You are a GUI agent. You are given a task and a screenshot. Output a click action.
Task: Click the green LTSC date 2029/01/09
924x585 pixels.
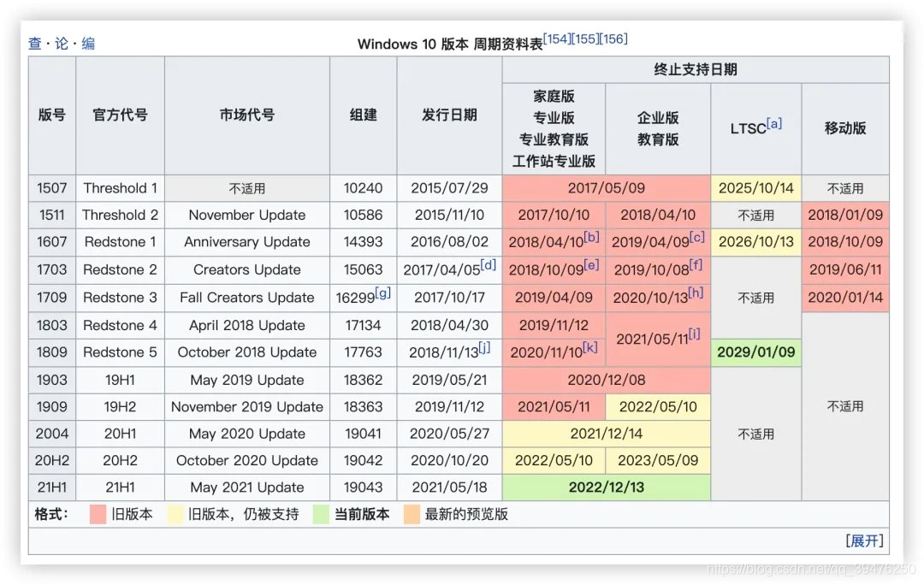pyautogui.click(x=756, y=352)
